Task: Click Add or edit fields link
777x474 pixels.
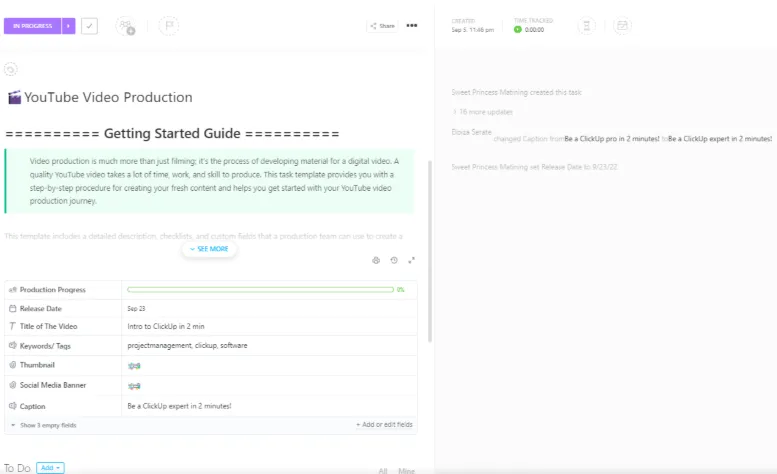Action: [x=385, y=424]
